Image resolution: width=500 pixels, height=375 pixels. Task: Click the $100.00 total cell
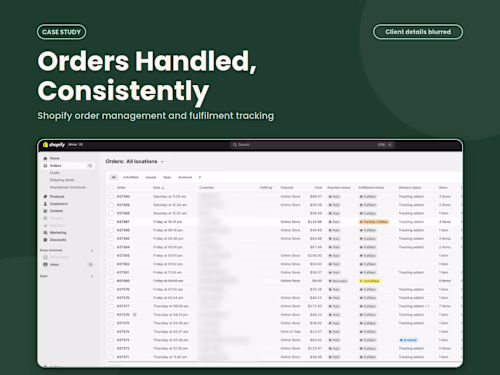click(315, 256)
